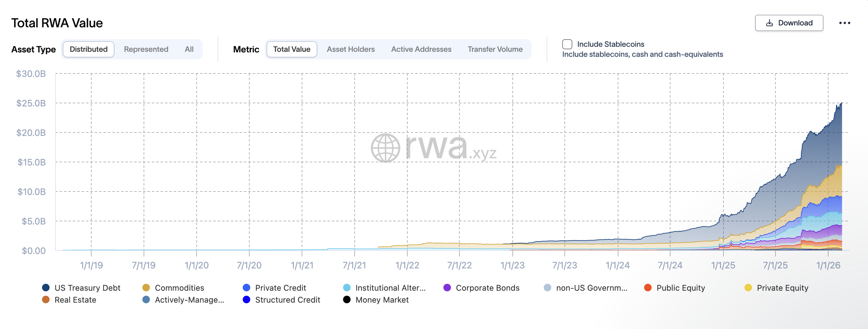This screenshot has width=868, height=329.
Task: Click the Public Equity legend marker
Action: point(648,288)
